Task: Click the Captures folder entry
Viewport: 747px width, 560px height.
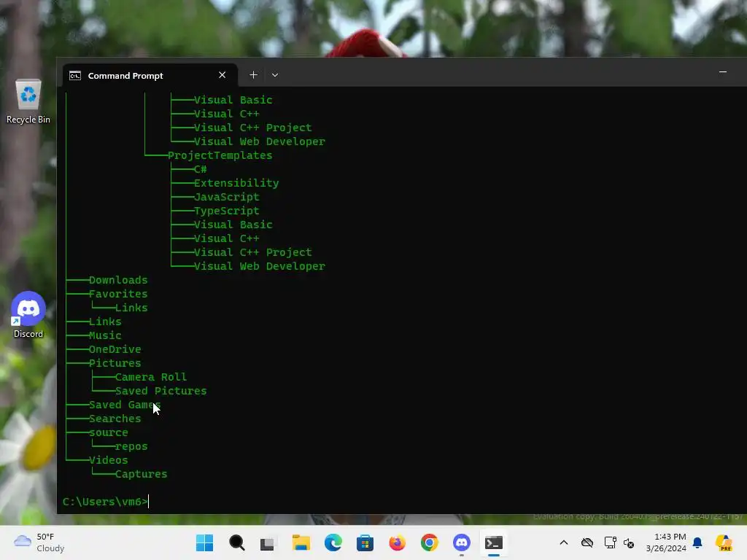Action: [141, 474]
